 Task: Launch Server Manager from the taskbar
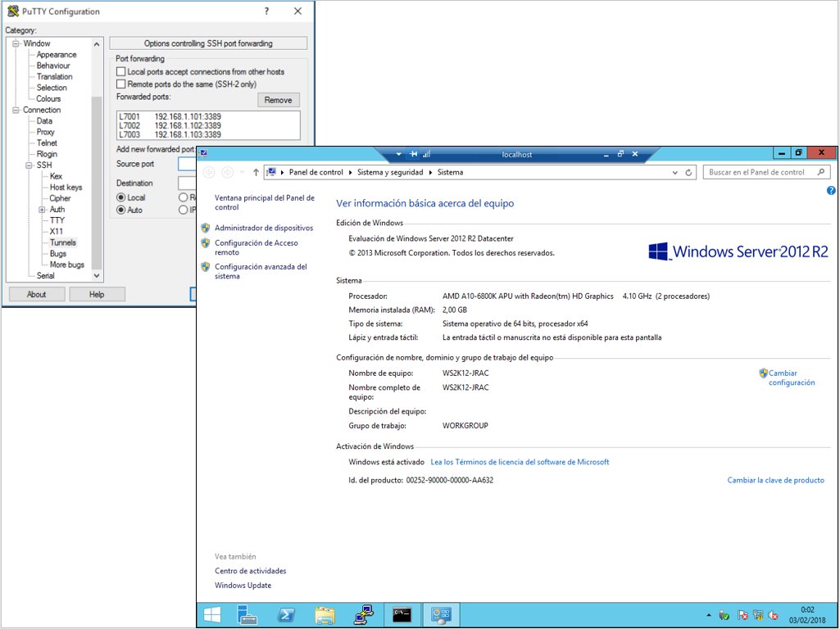coord(247,615)
